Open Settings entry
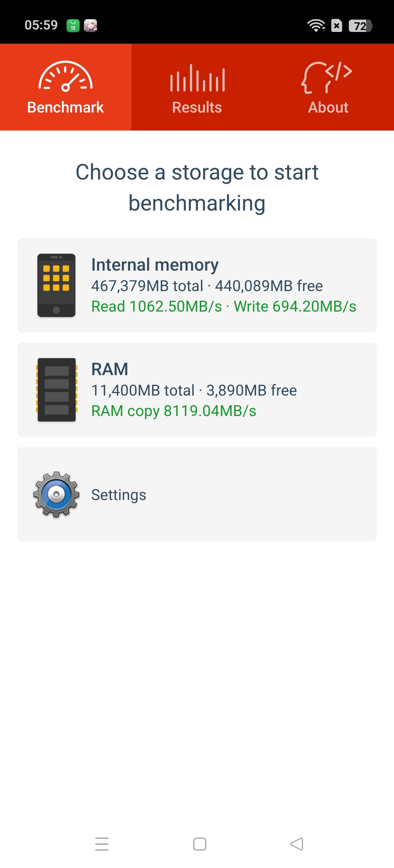This screenshot has height=868, width=394. [119, 495]
